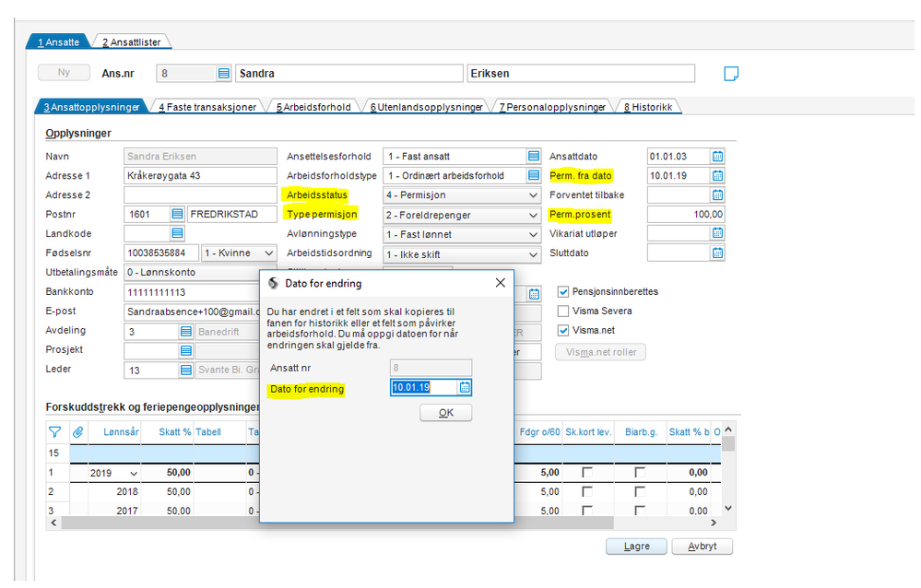Expand the Type permisjon dropdown

point(533,215)
